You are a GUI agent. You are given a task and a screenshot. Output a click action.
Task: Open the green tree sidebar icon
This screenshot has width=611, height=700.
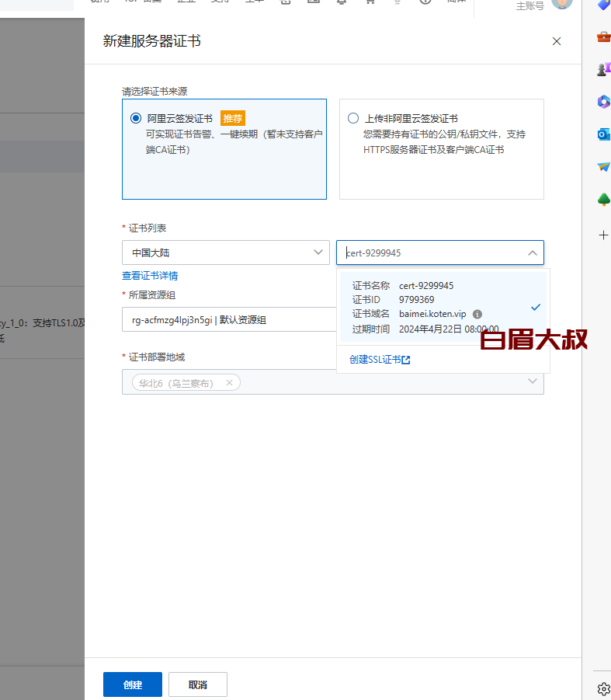pyautogui.click(x=603, y=200)
